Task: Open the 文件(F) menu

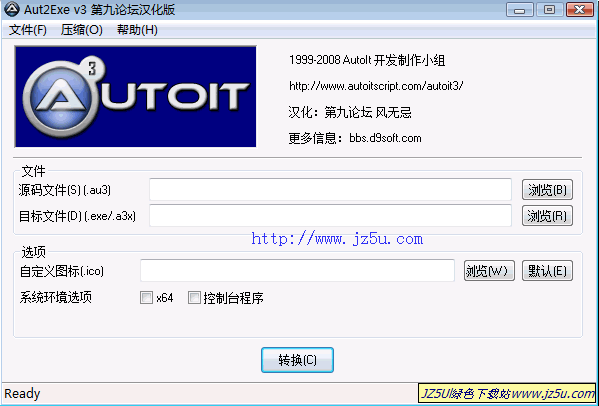Action: coord(28,30)
